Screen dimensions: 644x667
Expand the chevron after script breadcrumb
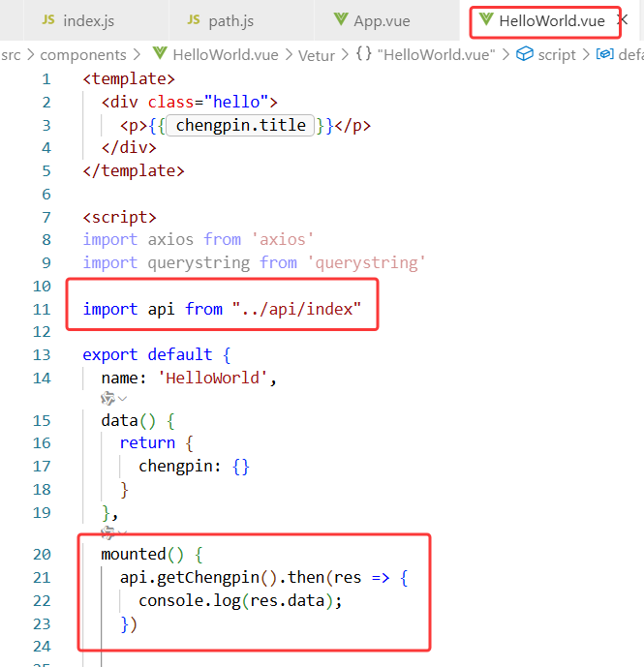pos(586,55)
